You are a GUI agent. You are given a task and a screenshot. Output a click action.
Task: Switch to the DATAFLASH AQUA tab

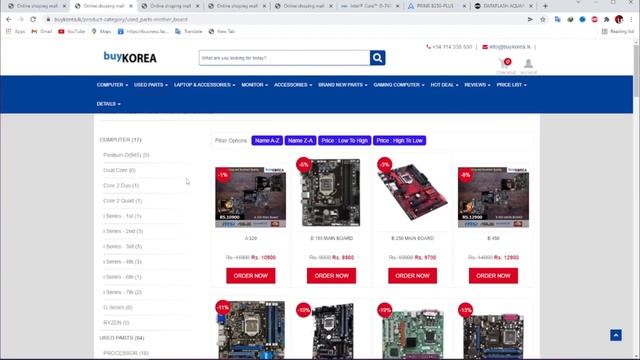click(504, 6)
